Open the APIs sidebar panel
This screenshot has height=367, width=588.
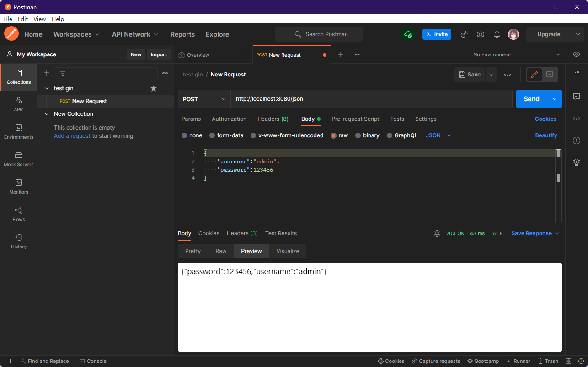[x=19, y=104]
